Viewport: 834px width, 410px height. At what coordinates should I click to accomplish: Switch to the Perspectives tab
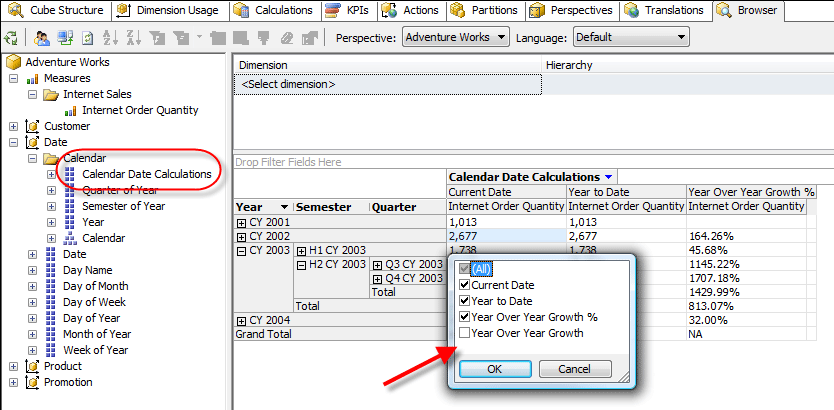(x=573, y=10)
